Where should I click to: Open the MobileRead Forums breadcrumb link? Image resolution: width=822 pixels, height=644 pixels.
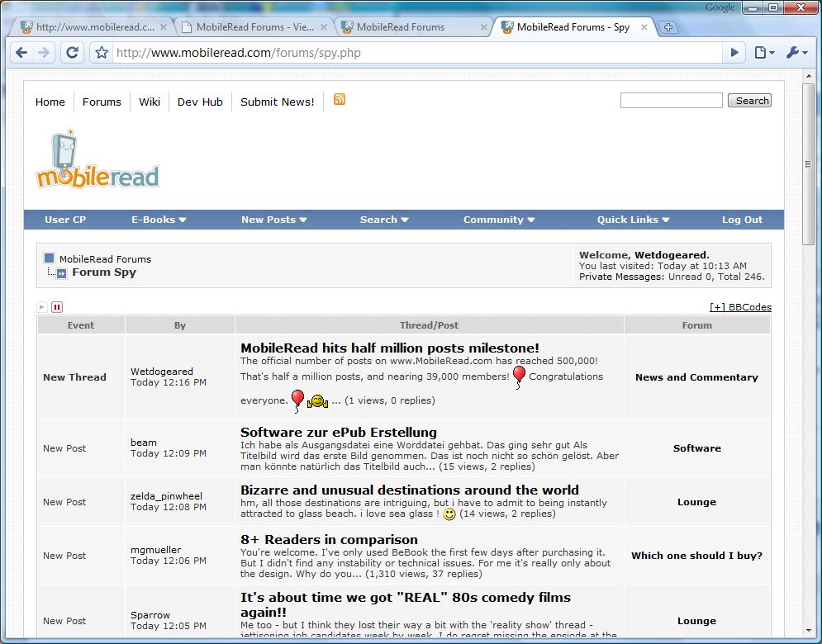point(105,259)
